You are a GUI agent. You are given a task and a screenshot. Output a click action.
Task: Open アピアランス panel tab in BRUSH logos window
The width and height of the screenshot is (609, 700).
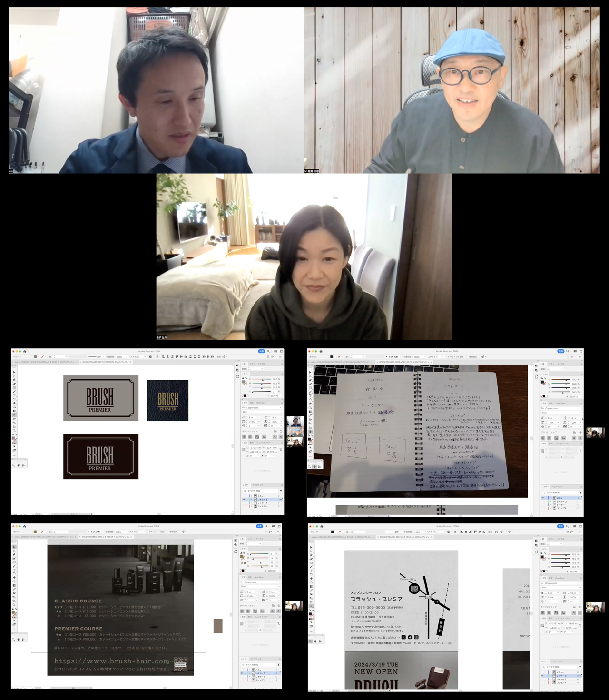(x=257, y=485)
